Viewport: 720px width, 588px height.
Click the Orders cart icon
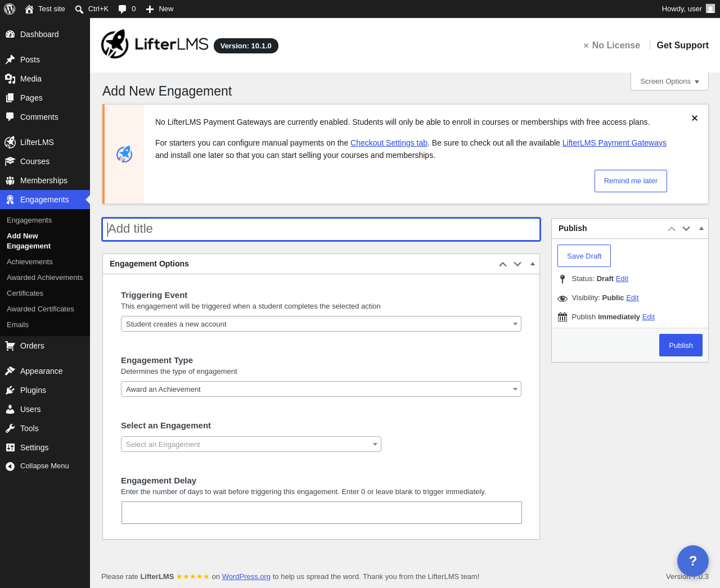10,346
